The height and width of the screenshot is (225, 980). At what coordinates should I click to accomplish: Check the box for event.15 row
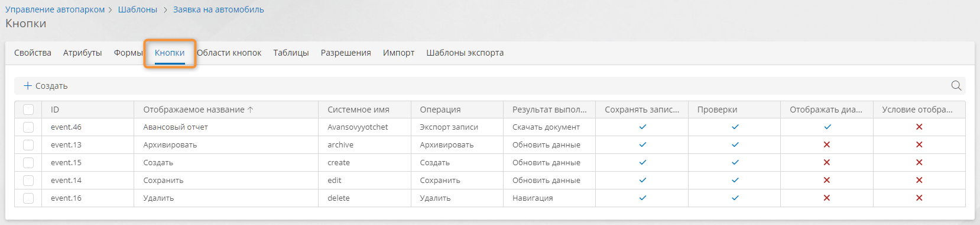coord(28,163)
